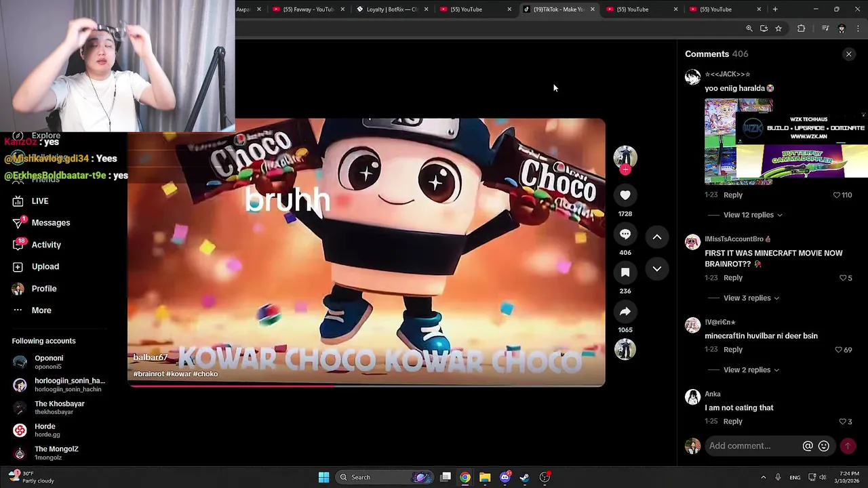The width and height of the screenshot is (868, 488).
Task: Select the TikTok - Make Your Day tab
Action: point(557,9)
